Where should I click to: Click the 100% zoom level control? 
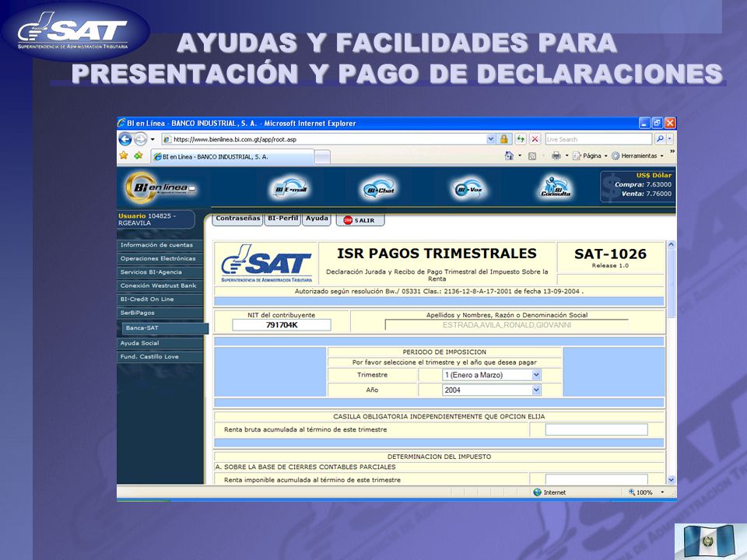pyautogui.click(x=640, y=492)
